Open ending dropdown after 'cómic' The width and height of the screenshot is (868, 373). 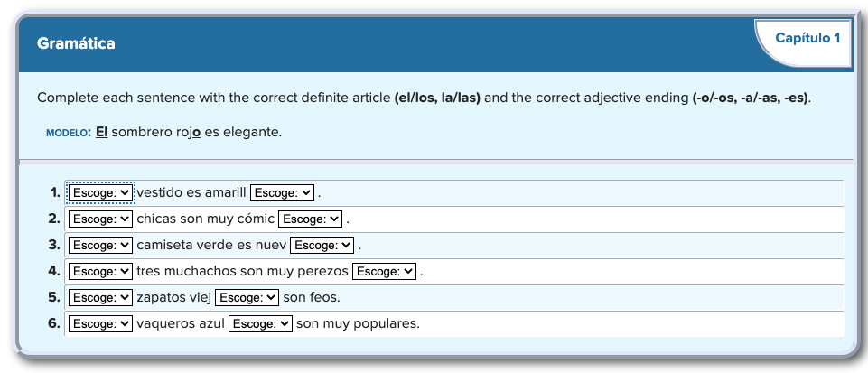[310, 219]
